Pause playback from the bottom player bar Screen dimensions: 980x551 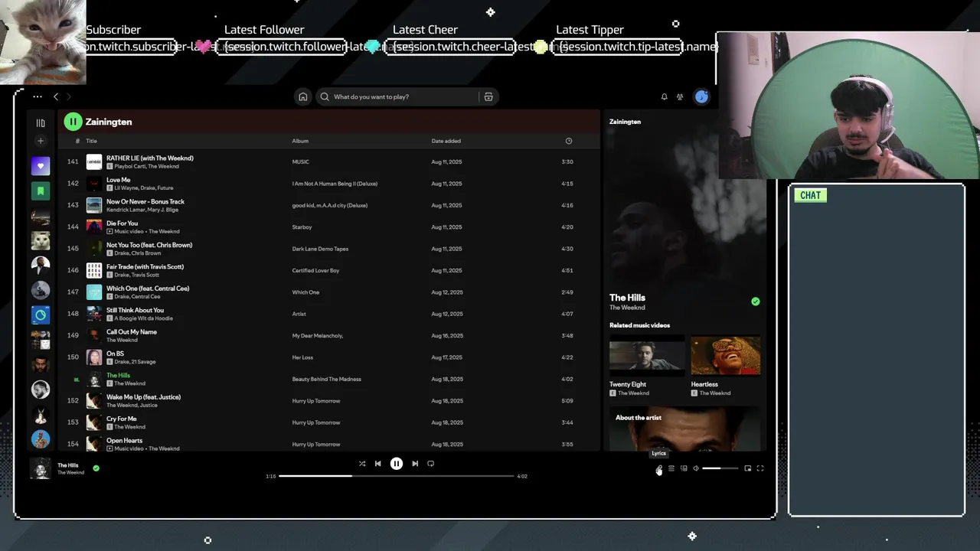click(397, 463)
